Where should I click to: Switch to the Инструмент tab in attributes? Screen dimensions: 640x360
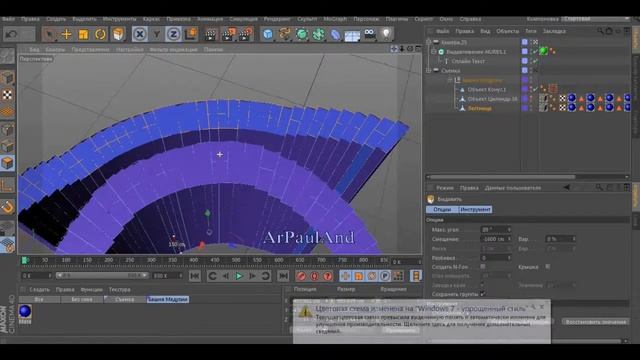point(475,209)
